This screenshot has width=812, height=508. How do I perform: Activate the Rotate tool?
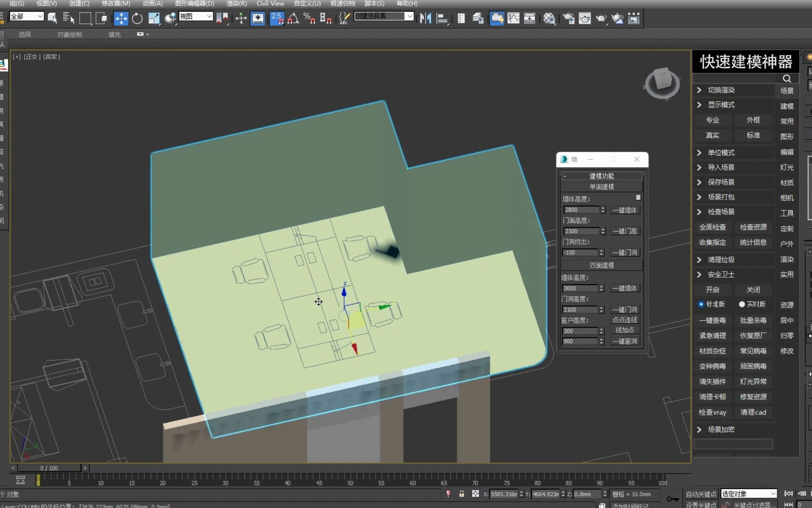click(x=137, y=18)
